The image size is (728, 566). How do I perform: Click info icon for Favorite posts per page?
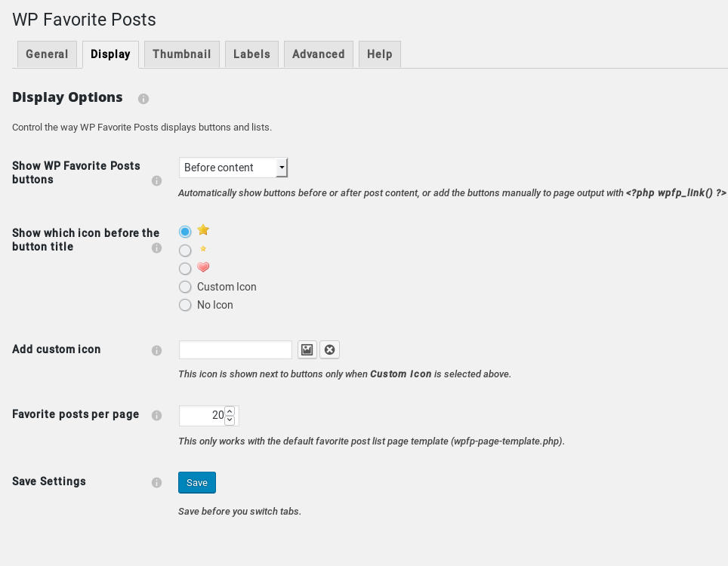pos(157,416)
